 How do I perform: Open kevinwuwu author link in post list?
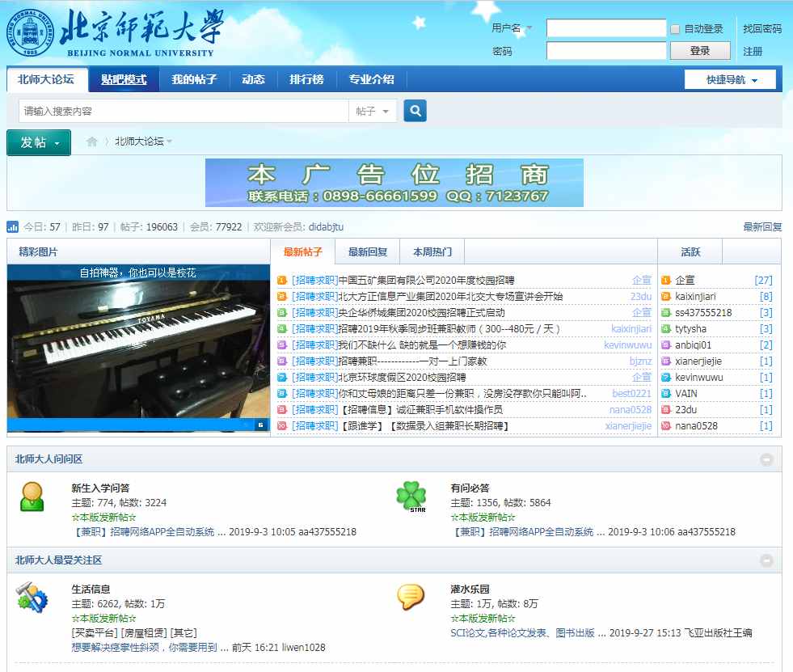(x=627, y=345)
